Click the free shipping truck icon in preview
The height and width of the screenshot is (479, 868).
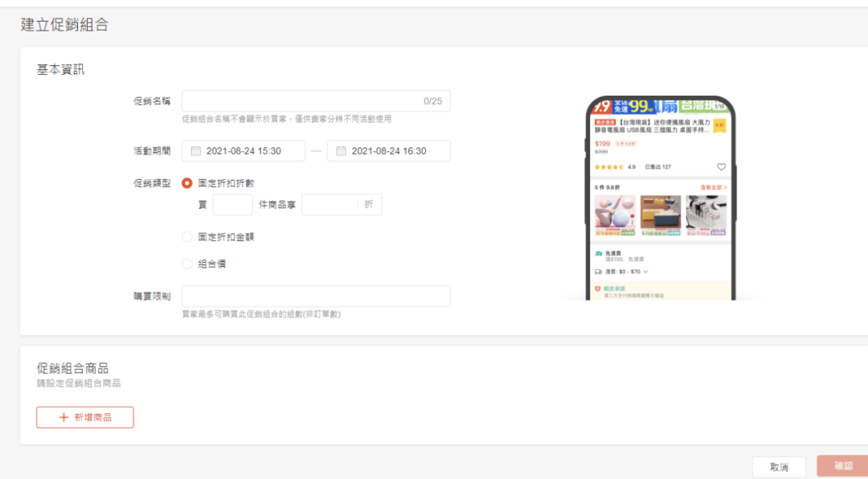pos(599,253)
